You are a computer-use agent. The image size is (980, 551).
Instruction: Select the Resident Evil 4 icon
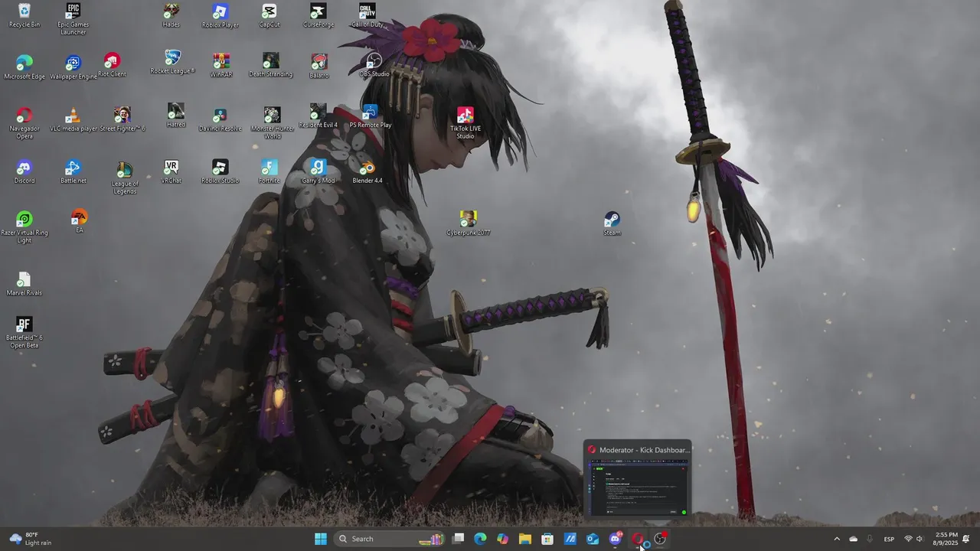[318, 116]
